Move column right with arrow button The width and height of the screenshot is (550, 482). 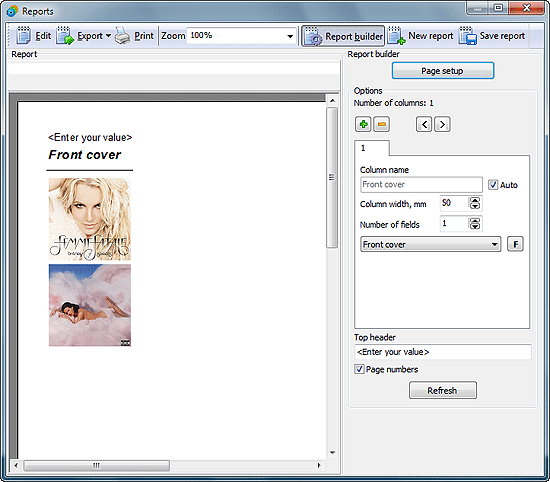click(442, 124)
